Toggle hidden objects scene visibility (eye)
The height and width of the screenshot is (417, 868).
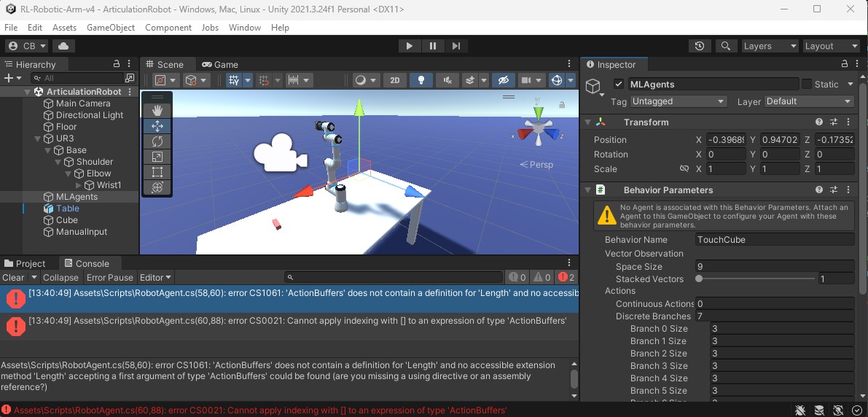click(503, 80)
